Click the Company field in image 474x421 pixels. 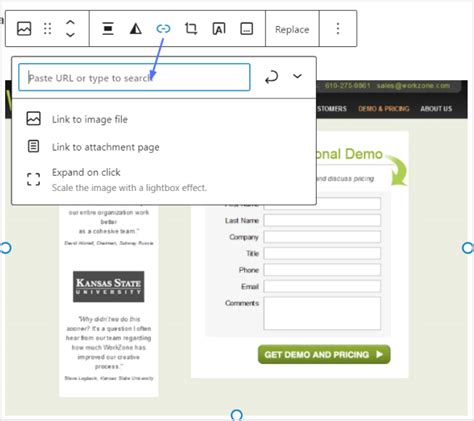322,237
